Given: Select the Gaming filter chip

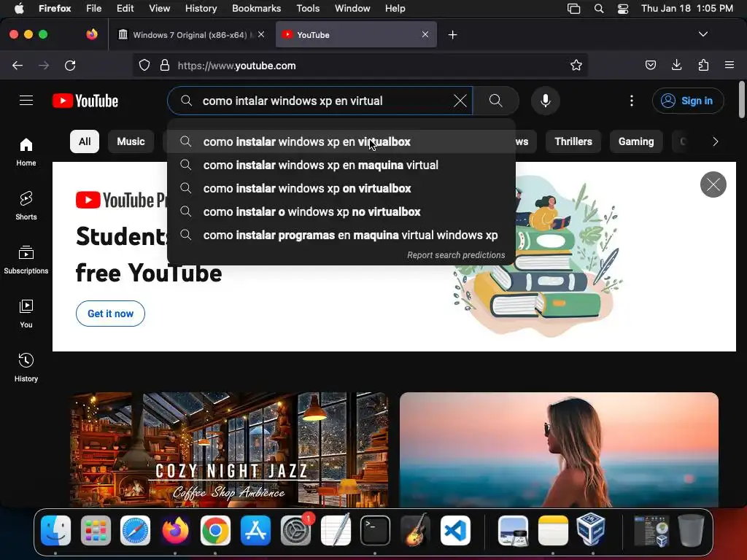Looking at the screenshot, I should (636, 141).
